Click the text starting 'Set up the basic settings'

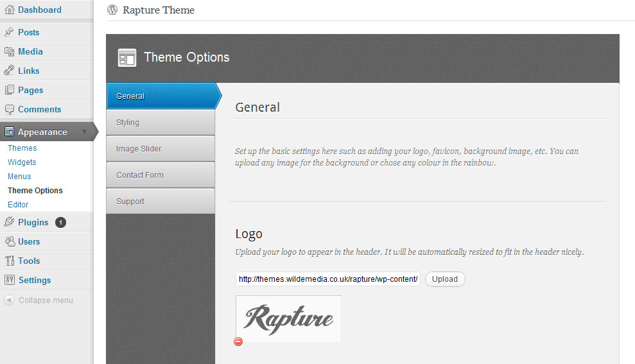tap(406, 157)
